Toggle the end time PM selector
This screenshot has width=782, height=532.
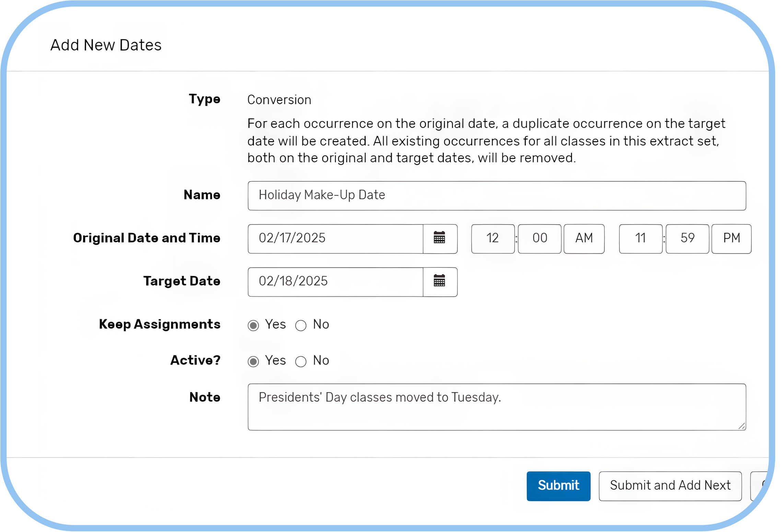point(731,239)
